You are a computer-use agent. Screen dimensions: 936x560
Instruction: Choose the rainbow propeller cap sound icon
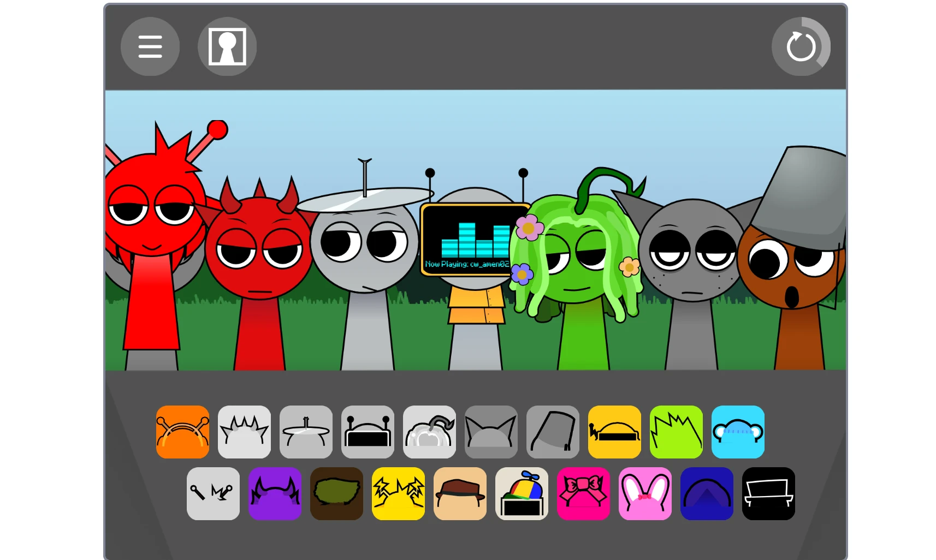(522, 494)
